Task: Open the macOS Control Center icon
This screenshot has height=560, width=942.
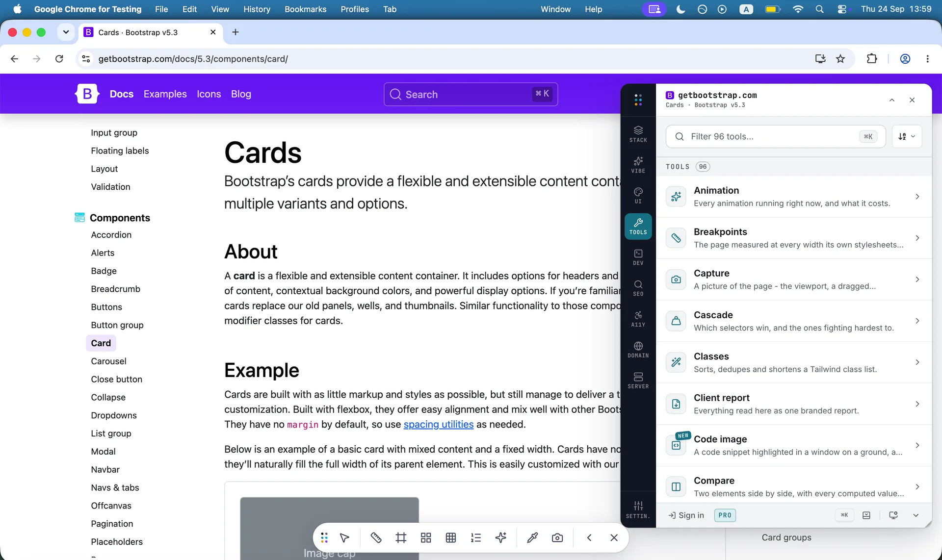Action: [x=842, y=9]
